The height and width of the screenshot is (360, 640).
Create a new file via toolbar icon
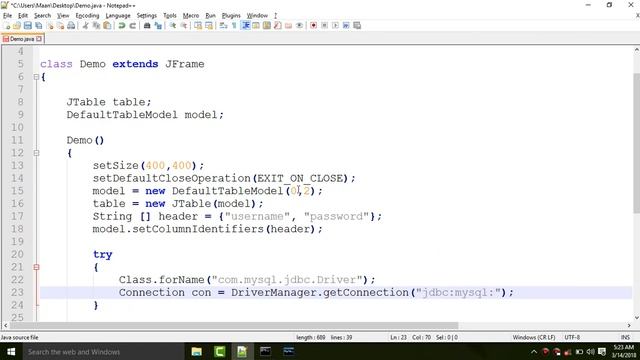coord(7,26)
